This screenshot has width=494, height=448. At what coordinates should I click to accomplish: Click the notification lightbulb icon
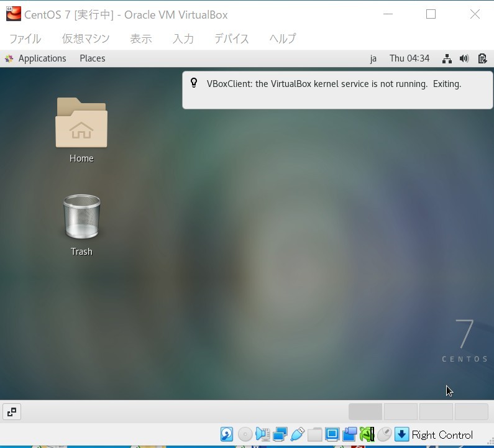point(194,83)
